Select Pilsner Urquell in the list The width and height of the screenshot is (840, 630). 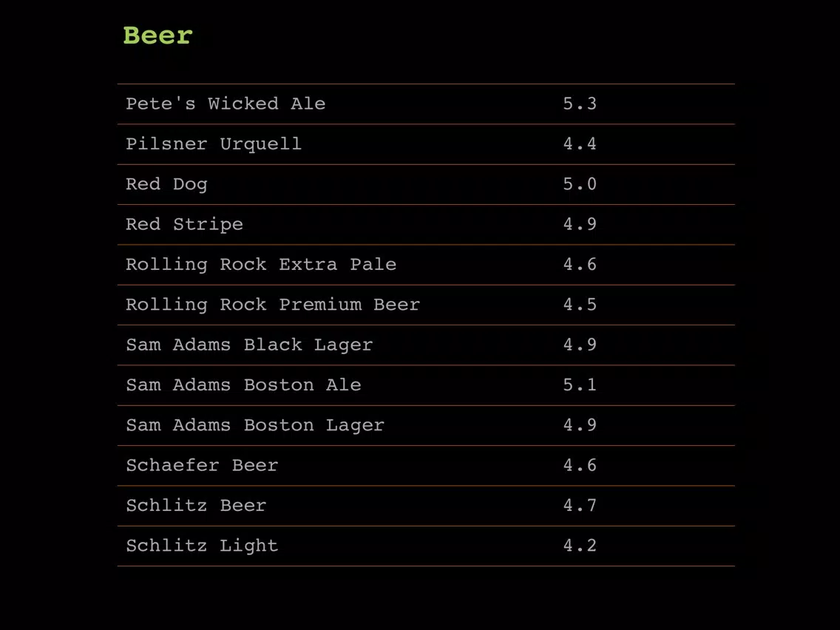click(x=426, y=144)
